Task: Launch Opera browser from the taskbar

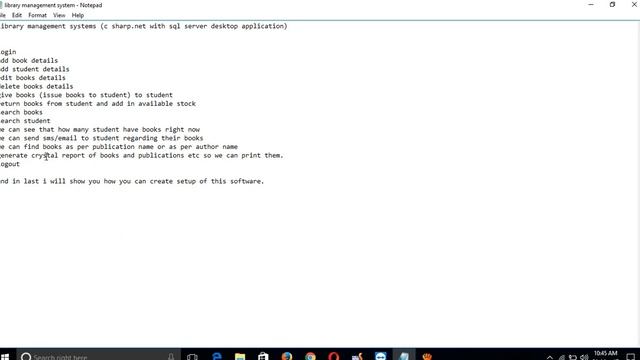Action: click(334, 356)
